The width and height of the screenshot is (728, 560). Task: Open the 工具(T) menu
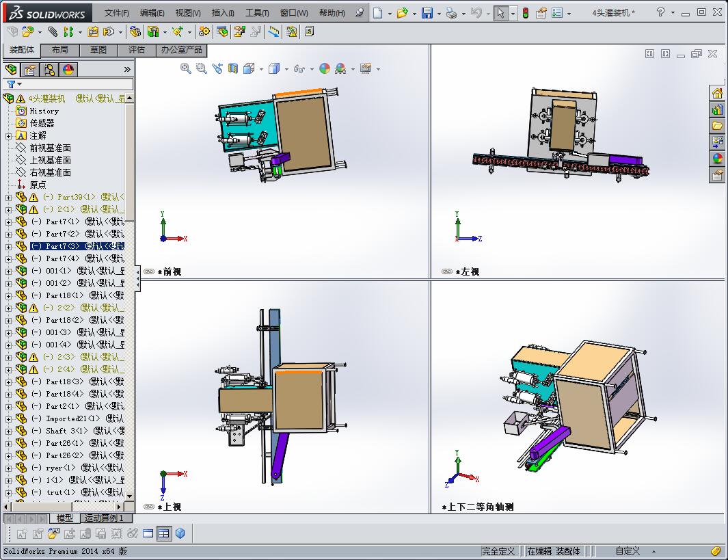point(257,13)
